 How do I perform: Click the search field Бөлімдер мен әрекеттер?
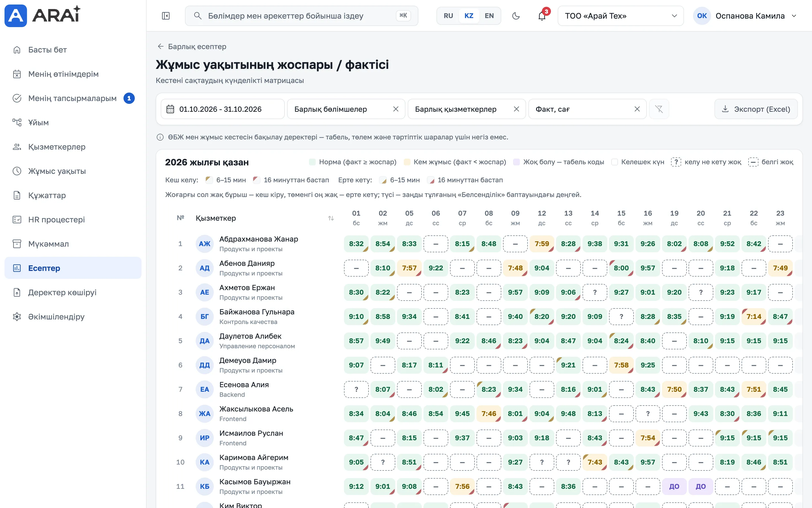(x=301, y=16)
